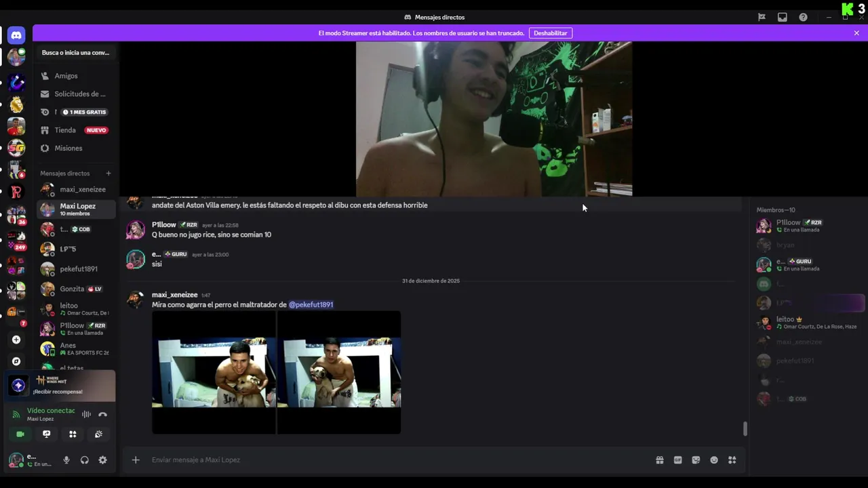This screenshot has height=488, width=868.
Task: Open DM with maxi_xeneizee in sidebar
Action: point(75,190)
